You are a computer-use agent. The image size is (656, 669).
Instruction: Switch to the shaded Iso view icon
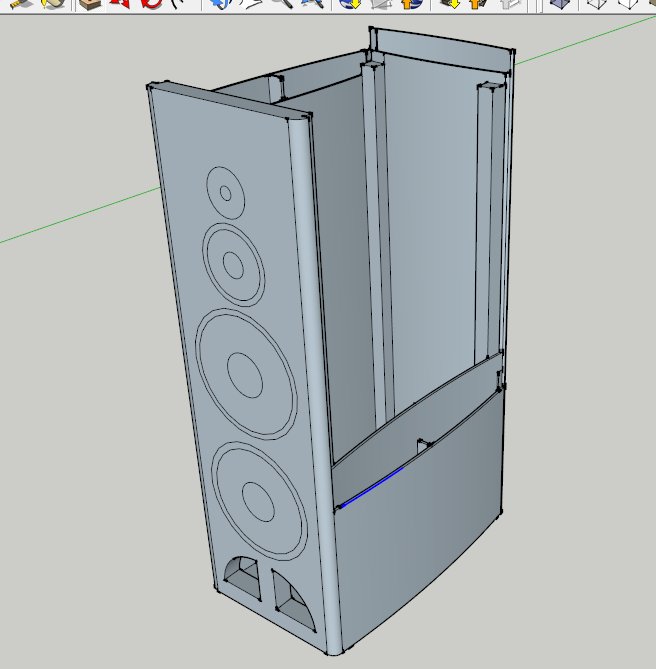coord(560,4)
